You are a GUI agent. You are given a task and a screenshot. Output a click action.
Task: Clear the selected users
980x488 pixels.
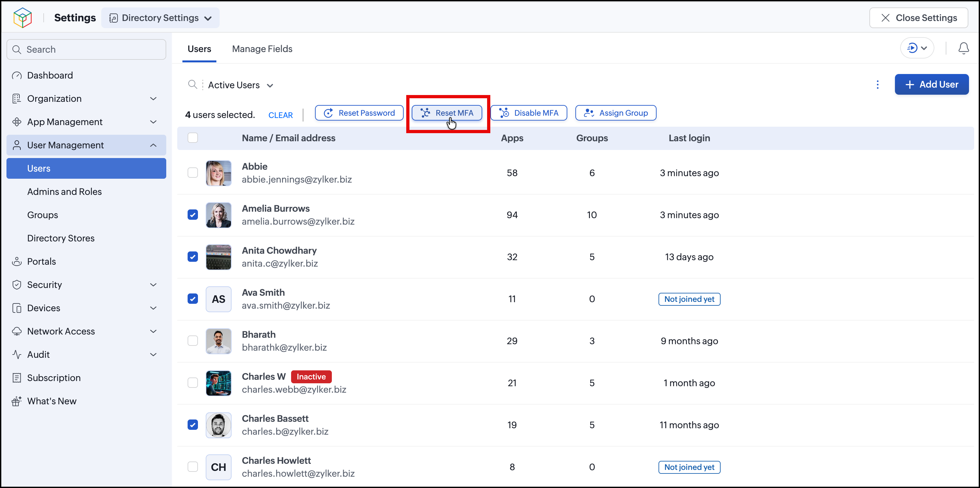click(280, 115)
